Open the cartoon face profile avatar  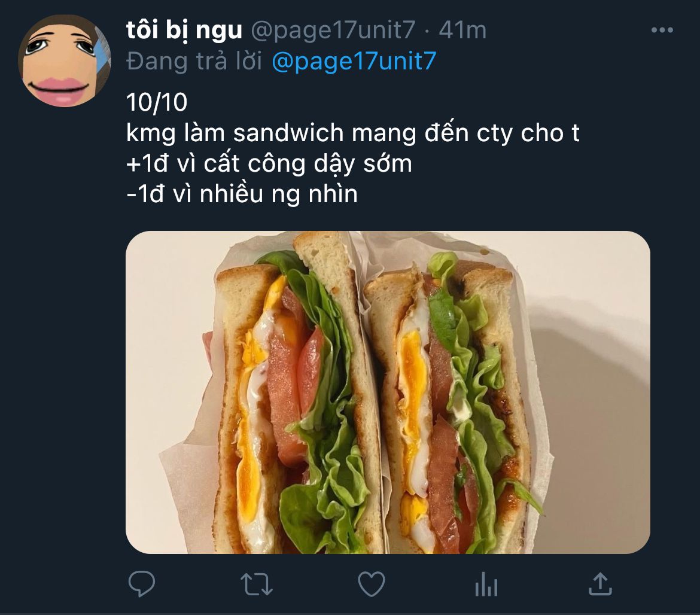(64, 60)
